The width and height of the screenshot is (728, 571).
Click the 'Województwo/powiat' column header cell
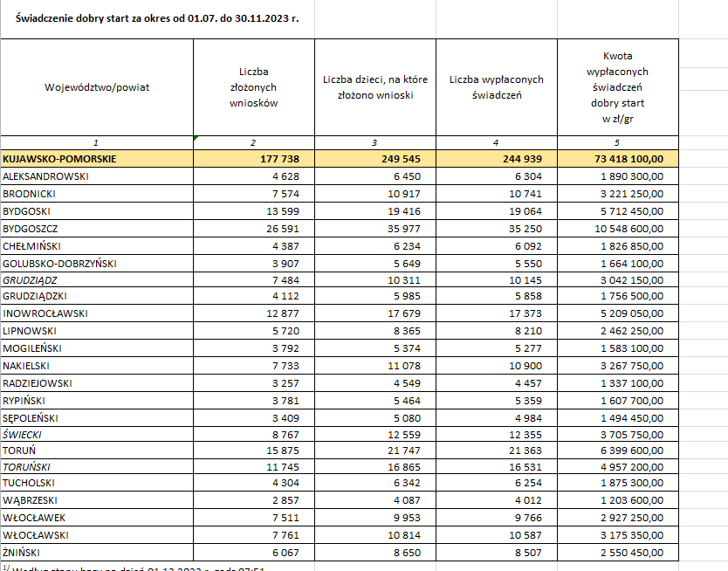[97, 87]
